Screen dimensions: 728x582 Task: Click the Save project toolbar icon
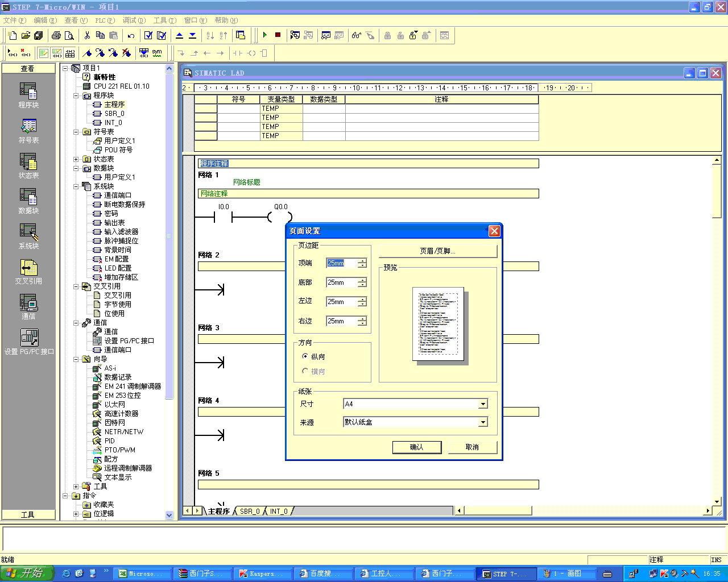click(x=39, y=35)
